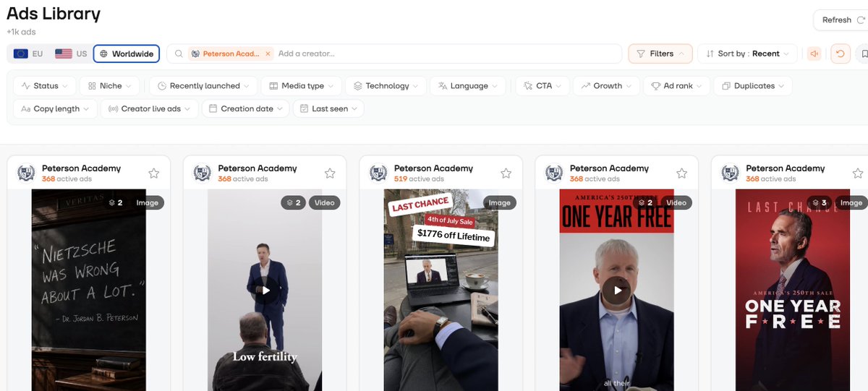
Task: Star the white-haired man One Year Free card
Action: (x=681, y=173)
